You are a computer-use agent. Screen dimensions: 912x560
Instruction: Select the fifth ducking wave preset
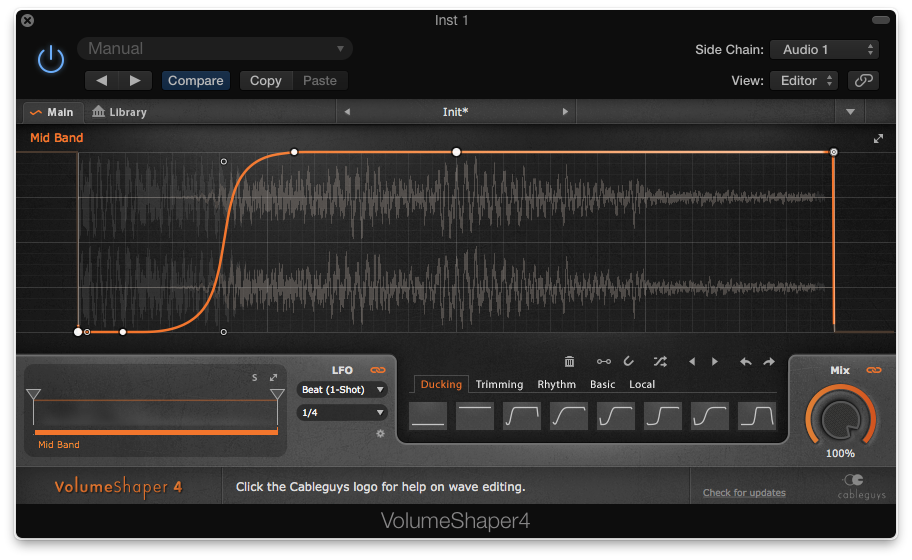[x=616, y=416]
